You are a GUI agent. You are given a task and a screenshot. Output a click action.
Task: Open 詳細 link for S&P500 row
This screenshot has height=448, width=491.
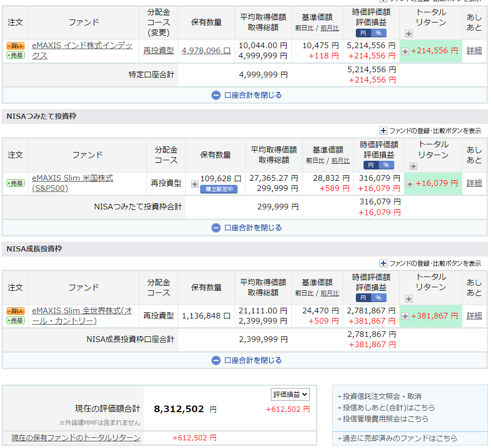point(474,183)
